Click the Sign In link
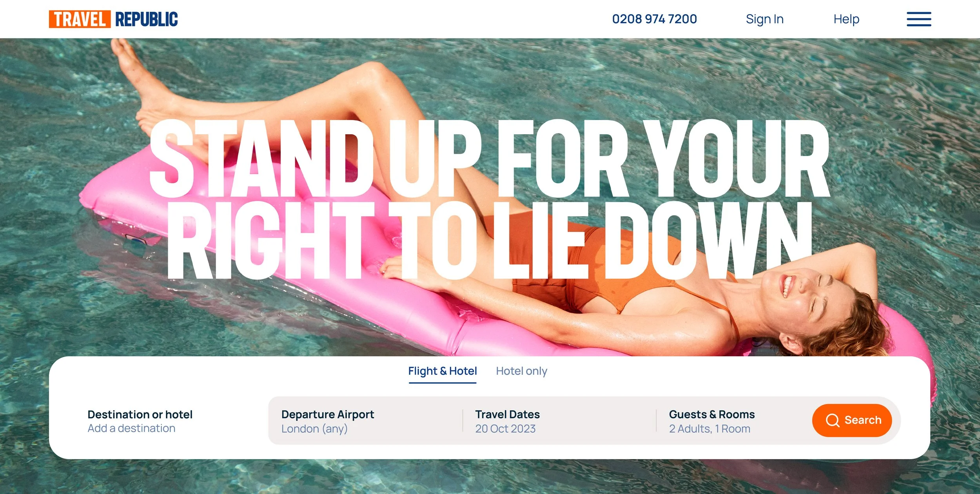The width and height of the screenshot is (980, 494). [x=764, y=19]
